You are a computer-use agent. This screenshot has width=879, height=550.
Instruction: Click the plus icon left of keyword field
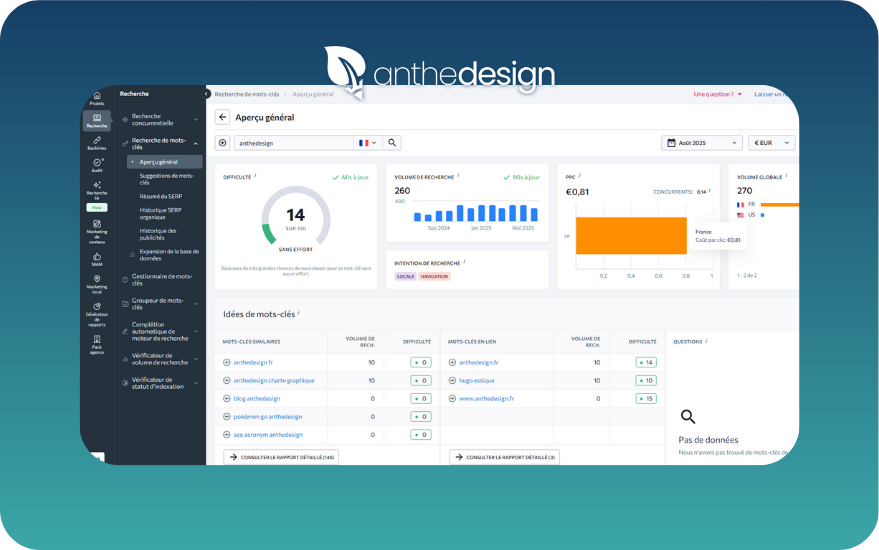[x=223, y=143]
